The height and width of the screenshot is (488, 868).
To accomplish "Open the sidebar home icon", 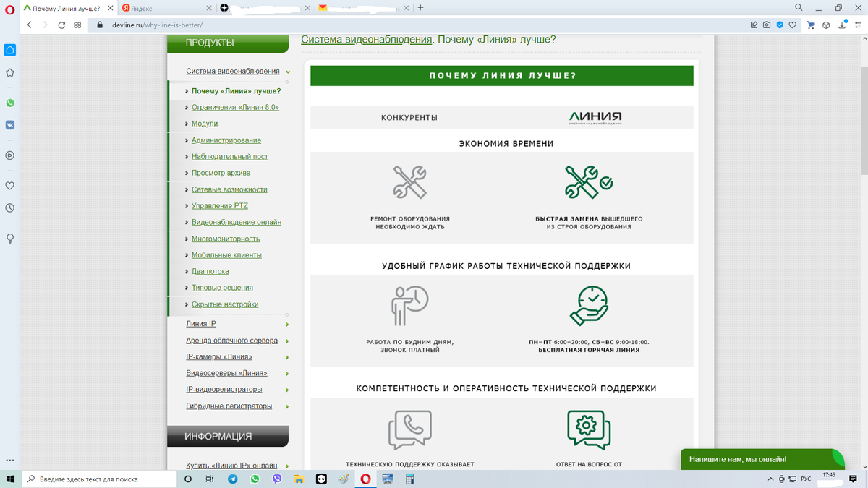I will pos(10,50).
